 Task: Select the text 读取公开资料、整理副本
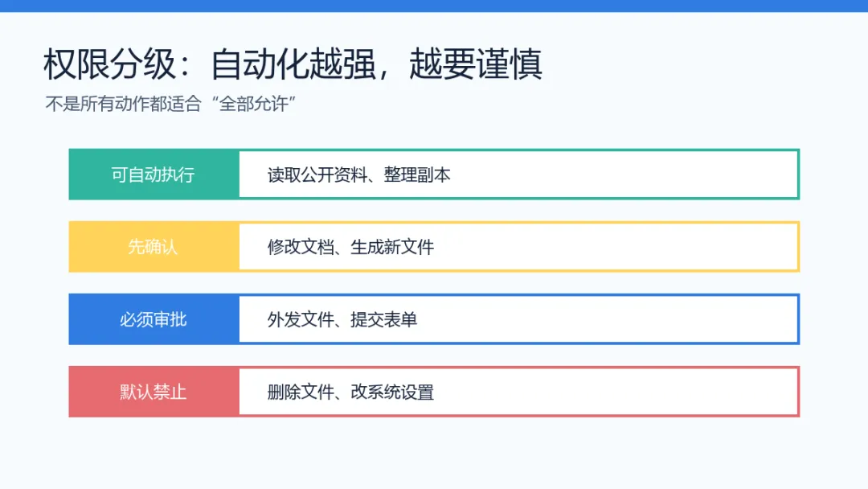(x=358, y=175)
